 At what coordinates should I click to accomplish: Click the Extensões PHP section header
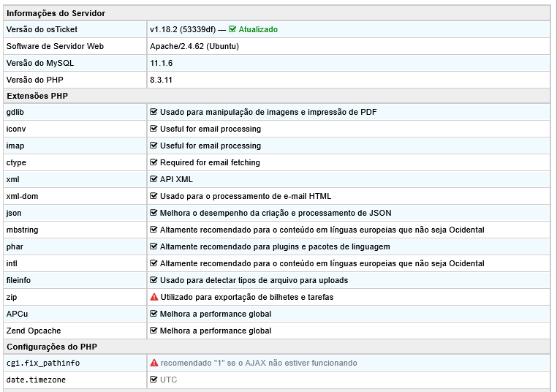tap(37, 96)
